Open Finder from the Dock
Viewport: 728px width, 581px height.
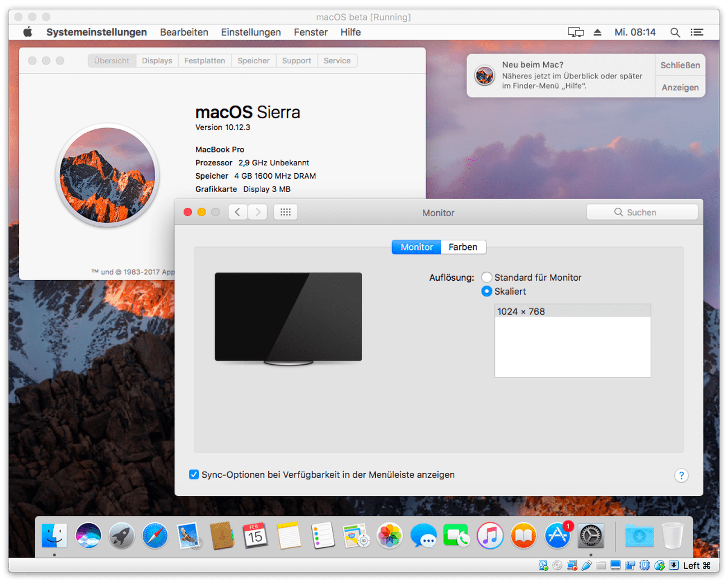click(x=54, y=536)
